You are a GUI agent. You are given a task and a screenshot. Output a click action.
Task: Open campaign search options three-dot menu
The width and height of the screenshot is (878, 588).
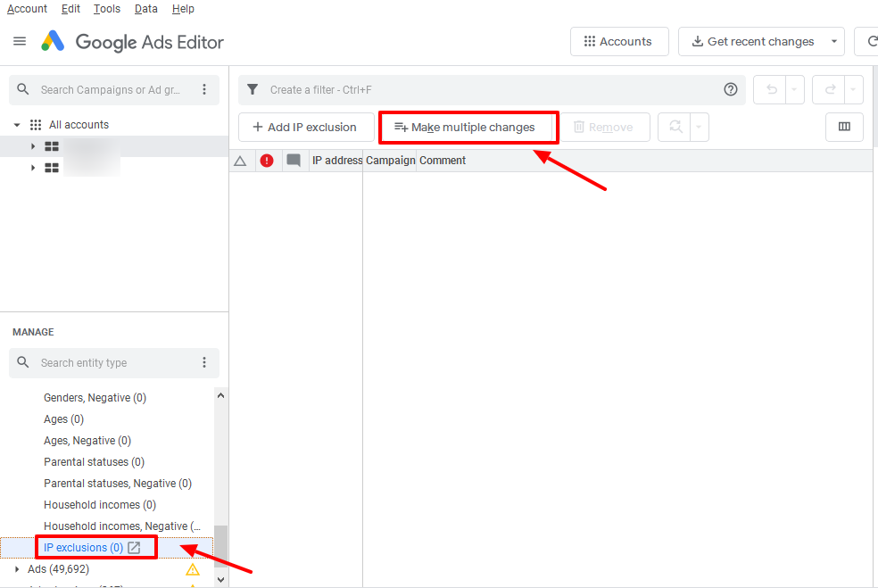tap(204, 89)
